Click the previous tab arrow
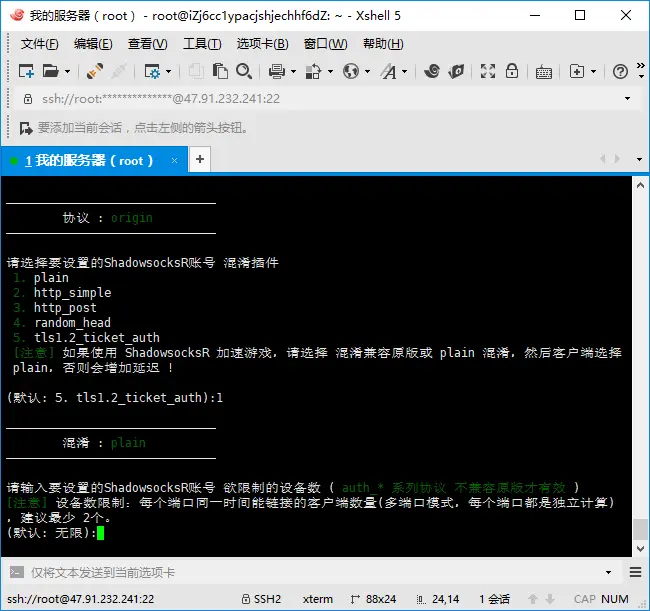Image resolution: width=650 pixels, height=611 pixels. click(603, 159)
